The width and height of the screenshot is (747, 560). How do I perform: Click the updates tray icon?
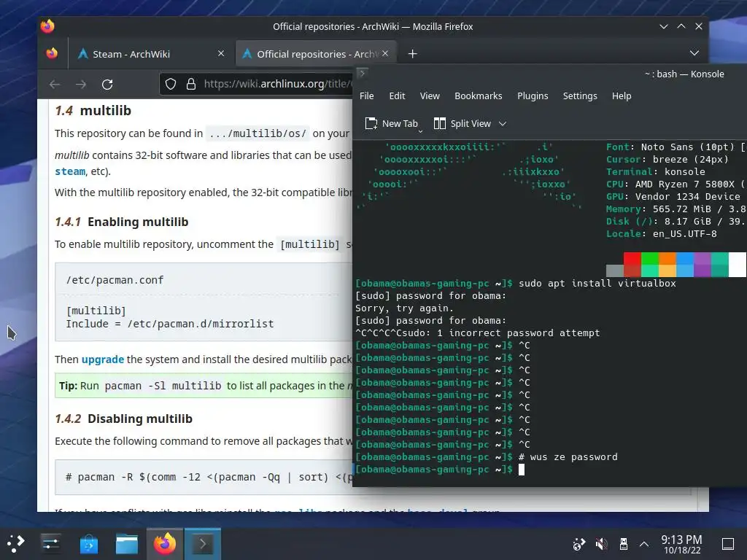click(578, 543)
